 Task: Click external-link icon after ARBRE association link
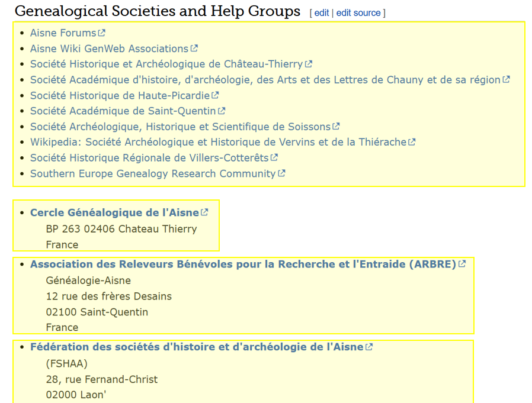tap(462, 264)
